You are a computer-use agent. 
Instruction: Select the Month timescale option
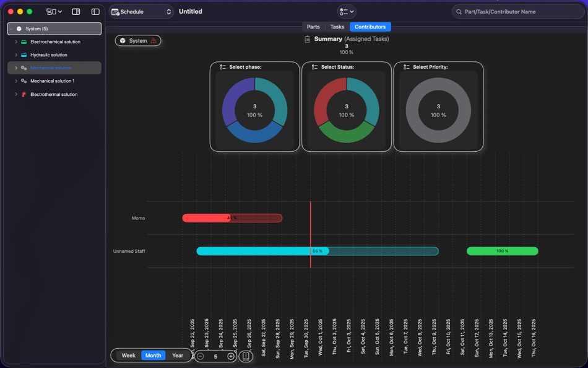[153, 355]
